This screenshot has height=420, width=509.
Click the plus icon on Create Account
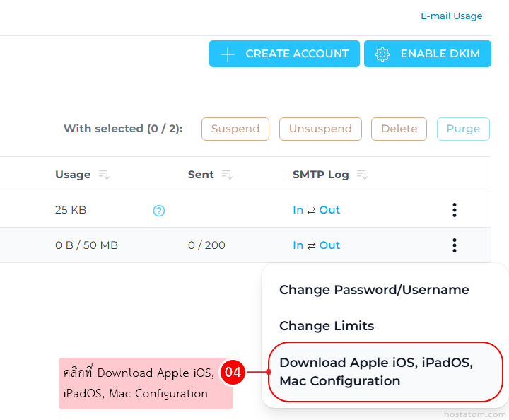click(x=228, y=54)
